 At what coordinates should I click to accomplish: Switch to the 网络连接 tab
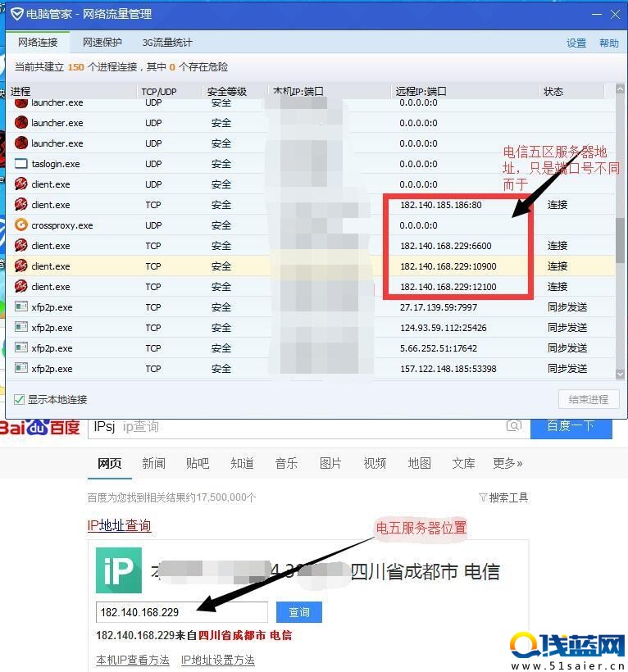38,43
